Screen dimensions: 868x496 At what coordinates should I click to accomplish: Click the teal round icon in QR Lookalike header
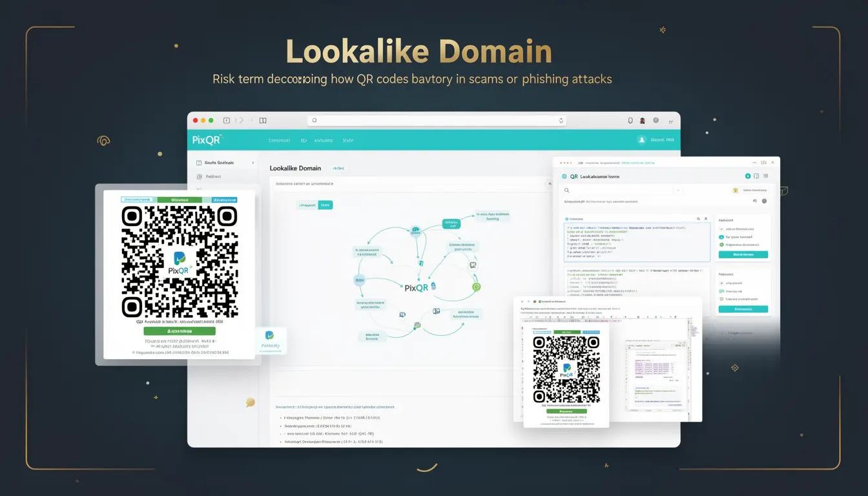tap(747, 176)
